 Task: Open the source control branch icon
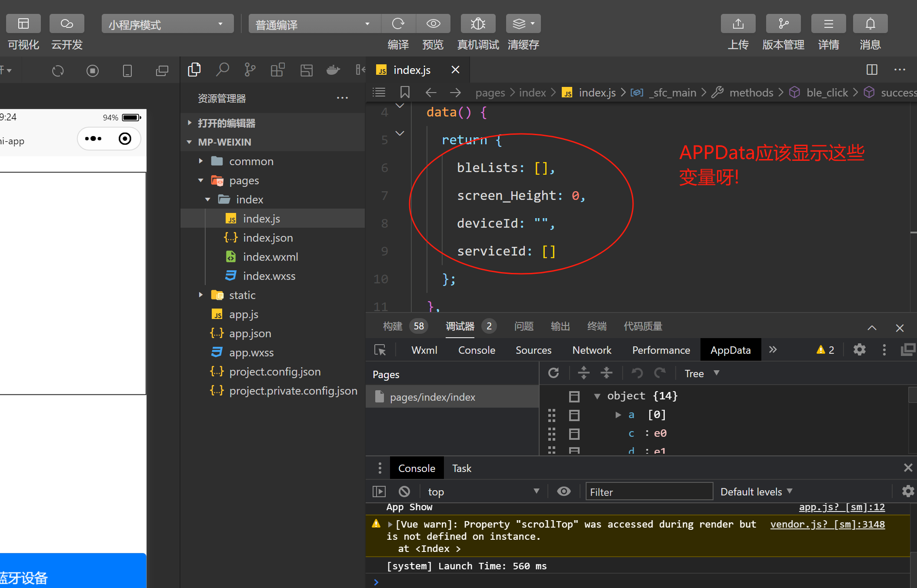click(x=250, y=70)
